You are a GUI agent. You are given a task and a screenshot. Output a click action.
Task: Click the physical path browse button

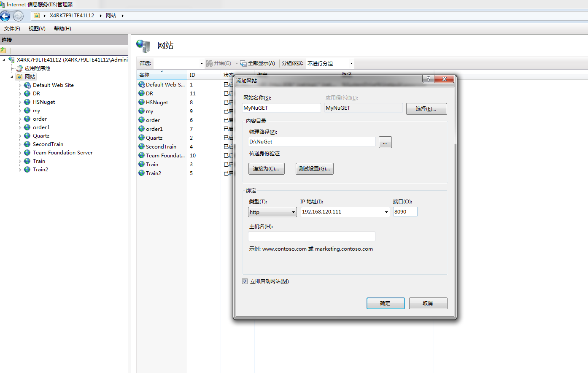coord(385,142)
